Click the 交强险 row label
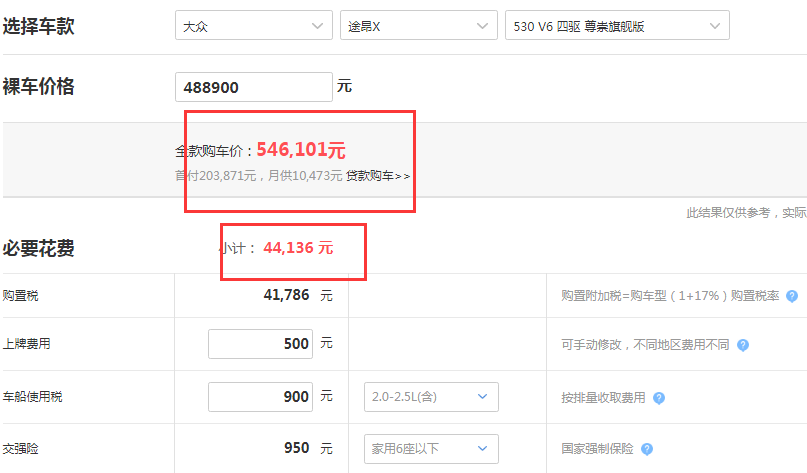 [21, 449]
